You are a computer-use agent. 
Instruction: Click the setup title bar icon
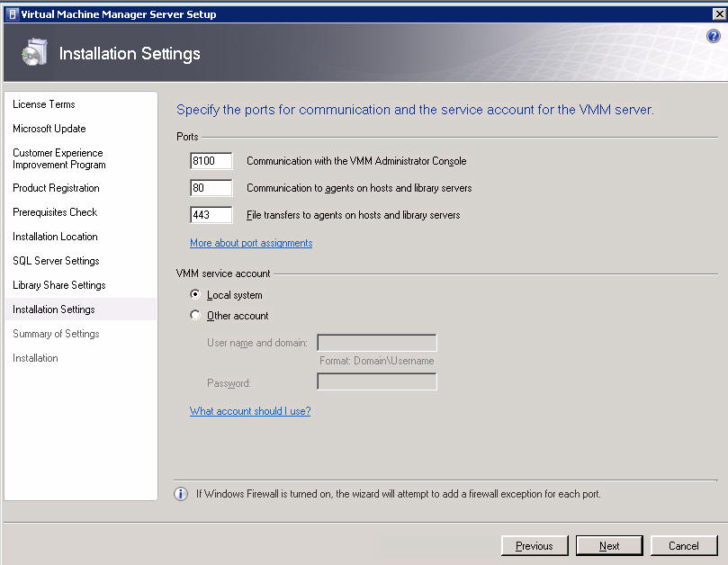13,13
